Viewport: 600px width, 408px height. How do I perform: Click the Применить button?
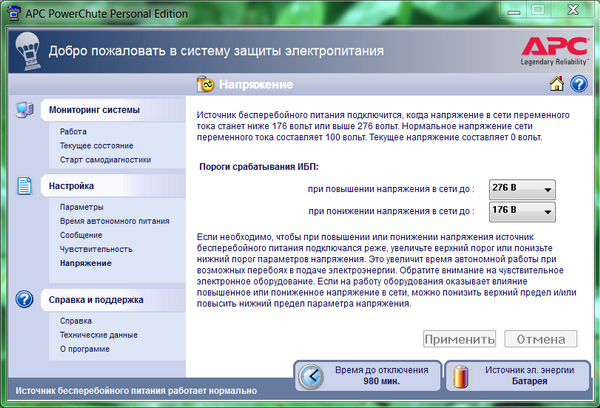[x=459, y=339]
